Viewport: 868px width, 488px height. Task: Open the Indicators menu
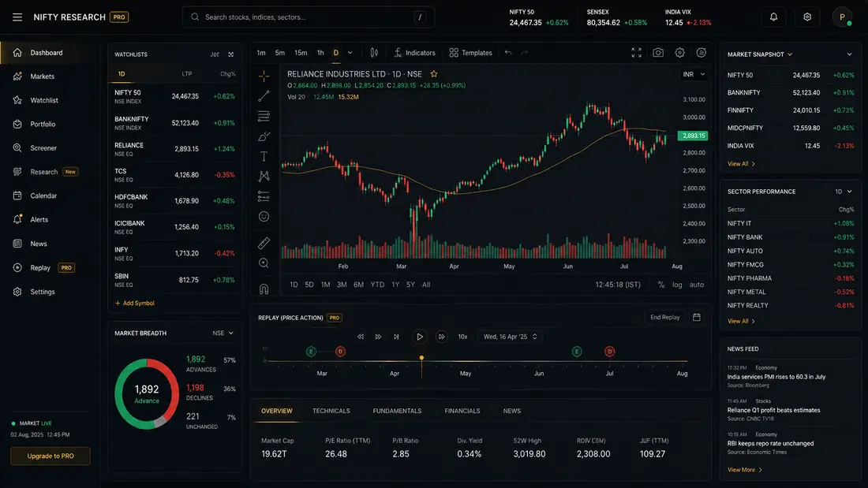click(414, 53)
